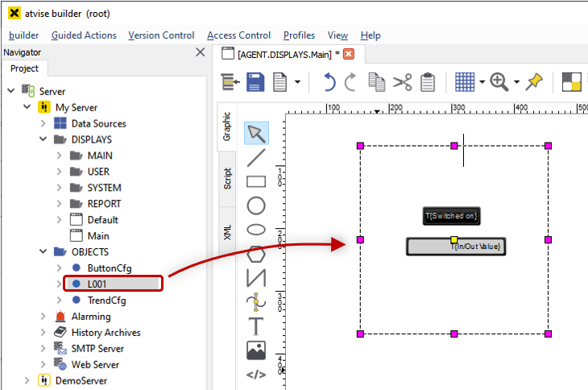Insert an image with the Image tool
The width and height of the screenshot is (588, 390).
(256, 351)
